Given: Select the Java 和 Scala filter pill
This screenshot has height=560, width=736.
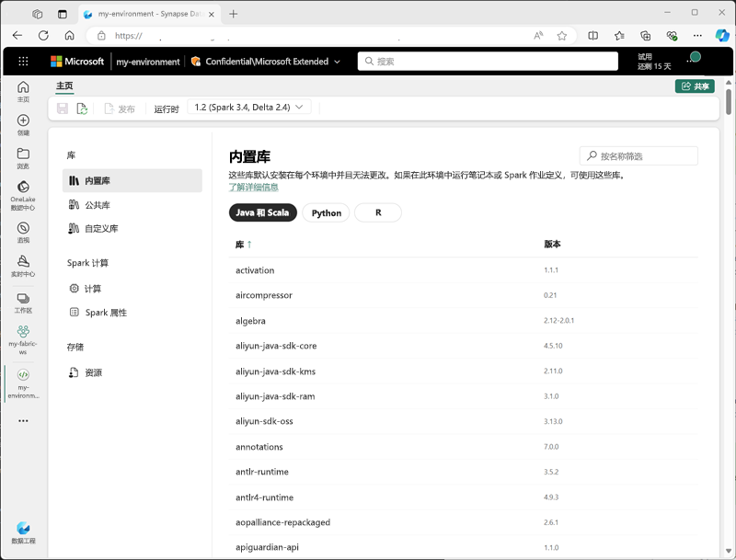Looking at the screenshot, I should pos(265,212).
